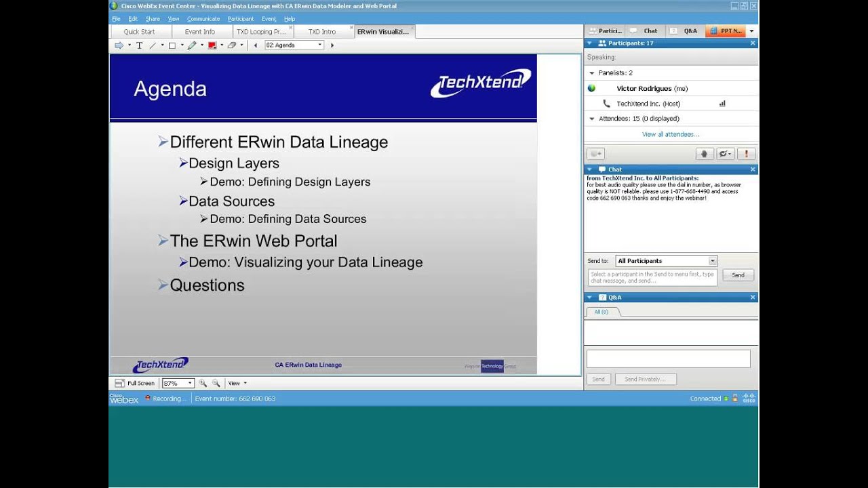This screenshot has height=488, width=868.
Task: Click the Full Screen icon
Action: click(119, 383)
